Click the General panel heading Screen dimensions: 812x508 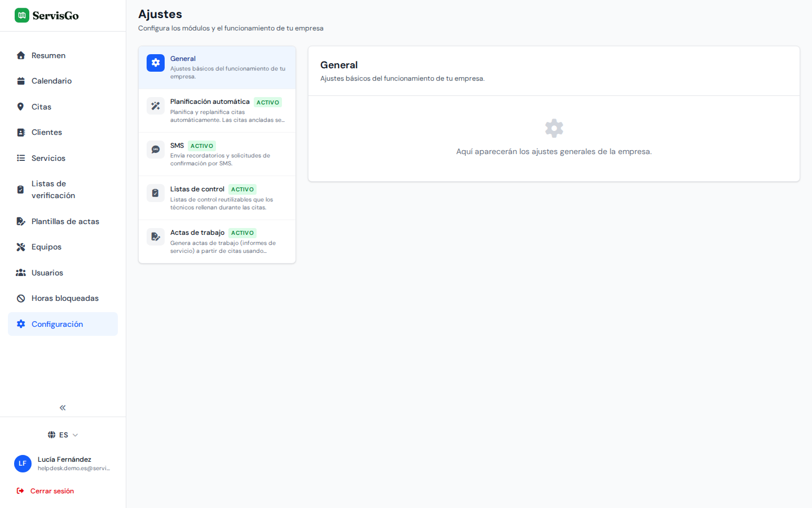point(339,65)
